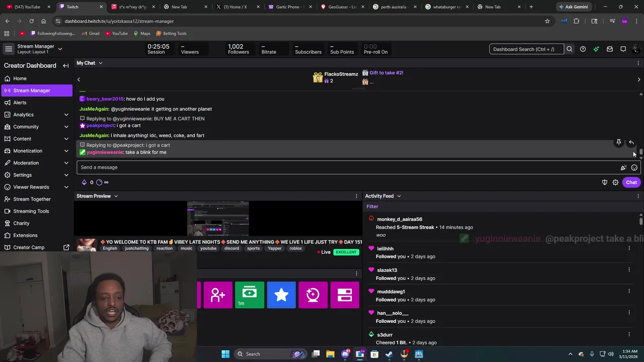Click the layout manage quick action
644x362 pixels.
[345, 295]
